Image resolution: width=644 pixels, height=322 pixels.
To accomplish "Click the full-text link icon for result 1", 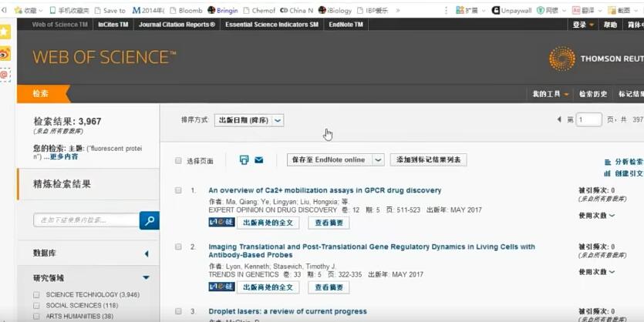I will pos(221,223).
